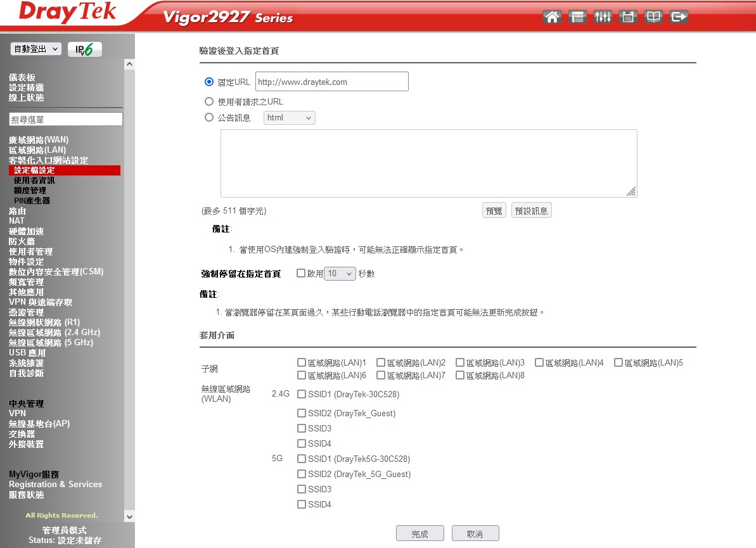Click the 預覽 preview button
This screenshot has width=756, height=548.
point(494,211)
